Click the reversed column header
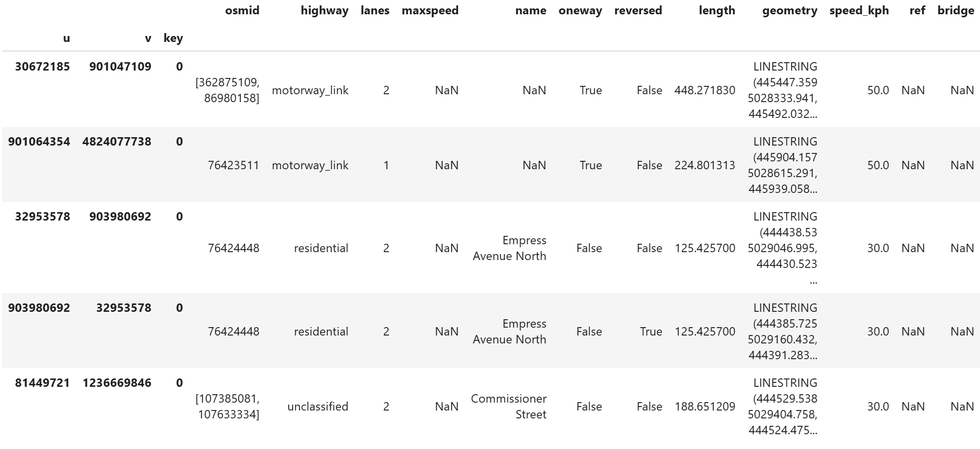The width and height of the screenshot is (980, 449). pos(638,11)
